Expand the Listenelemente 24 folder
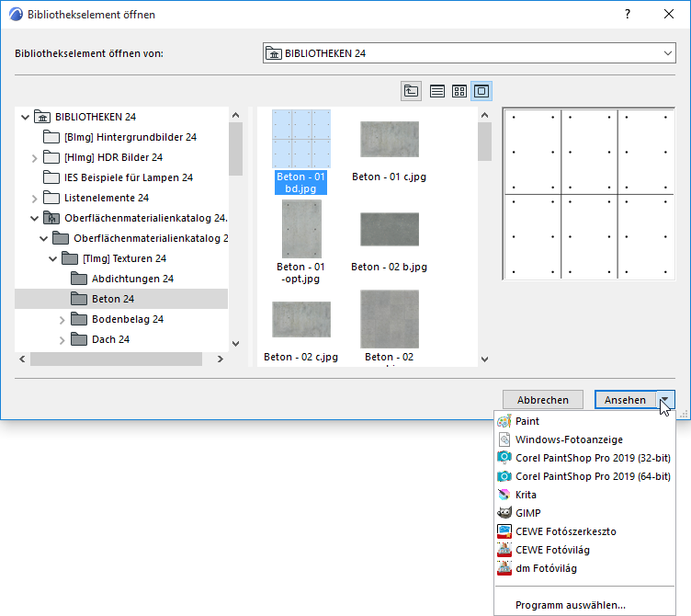This screenshot has height=616, width=691. pos(34,199)
